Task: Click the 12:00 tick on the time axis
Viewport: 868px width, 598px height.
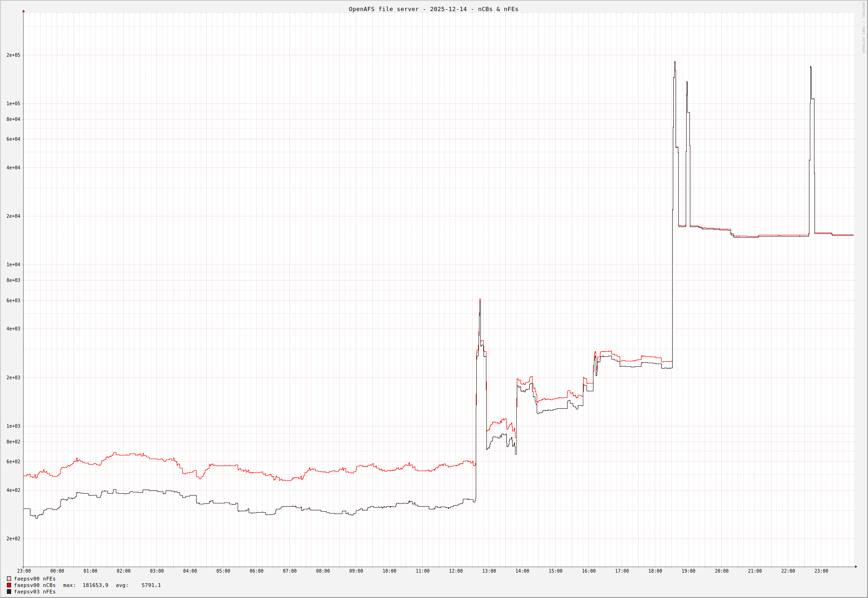Action: (x=455, y=571)
